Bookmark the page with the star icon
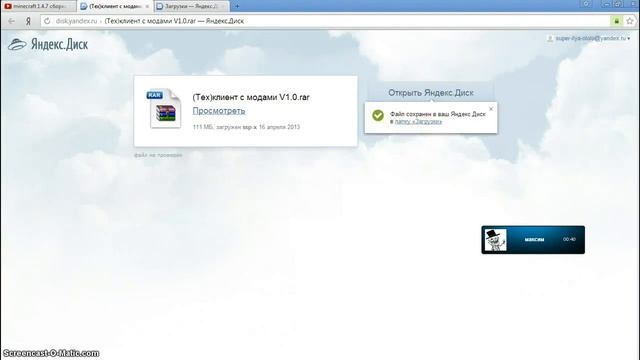The width and height of the screenshot is (640, 360). [x=630, y=21]
